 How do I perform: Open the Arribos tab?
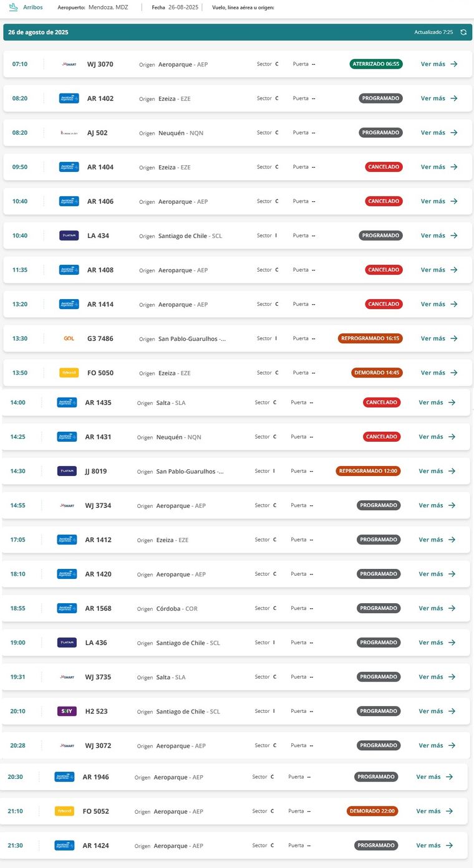click(32, 7)
